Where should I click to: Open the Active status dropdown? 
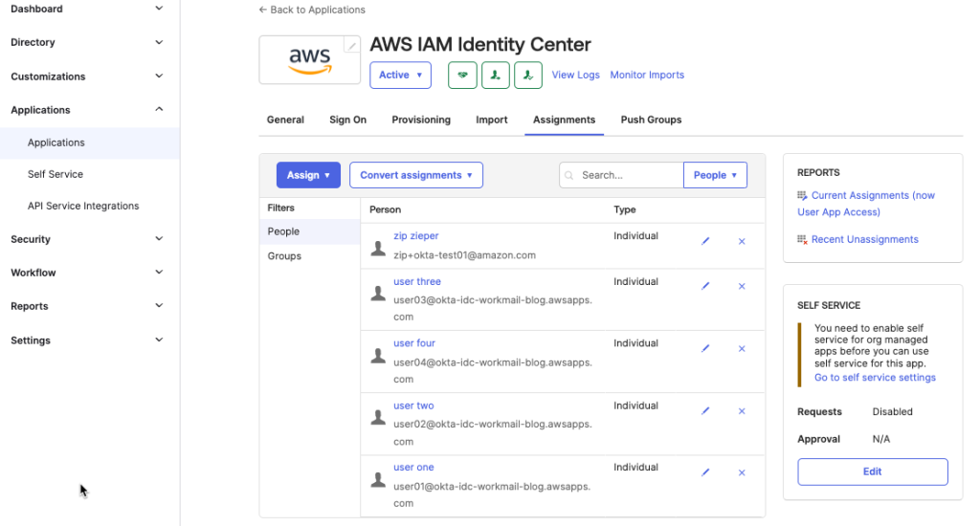[x=400, y=75]
